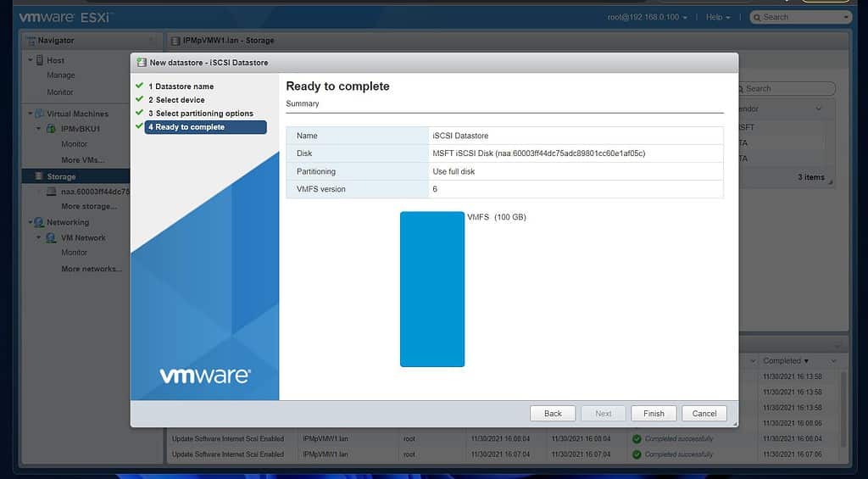Click the blue VMFS partition bar

point(432,288)
